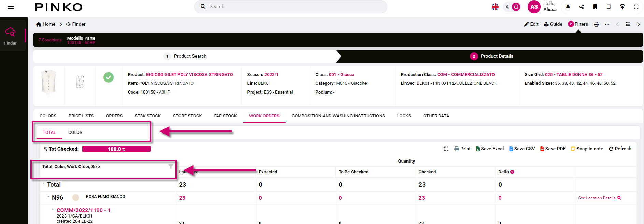Click the PINKO logo
644x224 pixels.
(59, 7)
